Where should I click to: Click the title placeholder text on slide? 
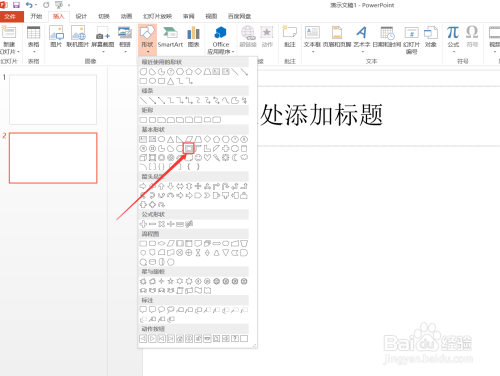pyautogui.click(x=321, y=115)
